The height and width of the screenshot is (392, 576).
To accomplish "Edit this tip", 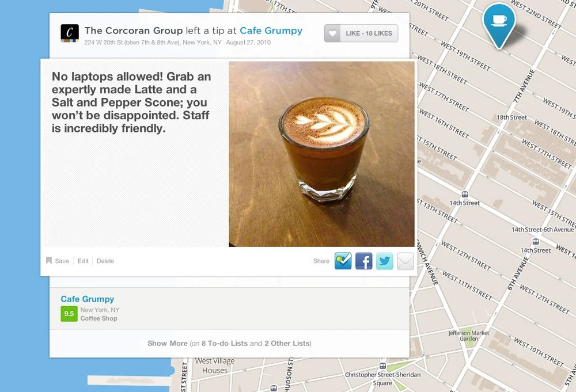I will (83, 261).
